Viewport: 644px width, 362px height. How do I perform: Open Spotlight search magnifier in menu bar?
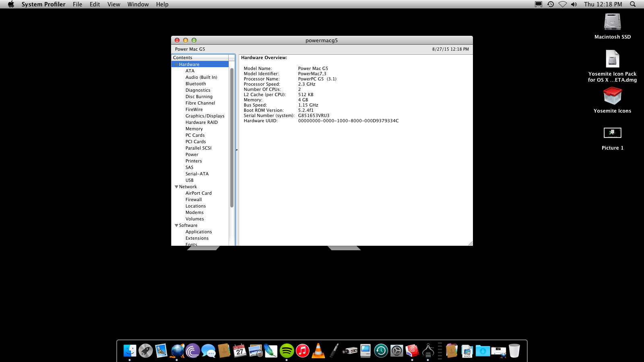pos(633,4)
